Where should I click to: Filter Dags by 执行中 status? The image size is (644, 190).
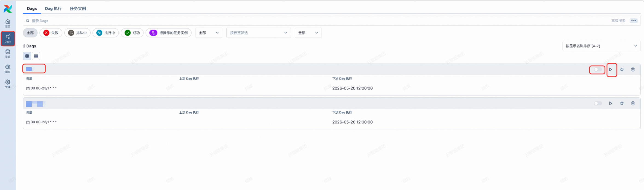click(x=106, y=33)
